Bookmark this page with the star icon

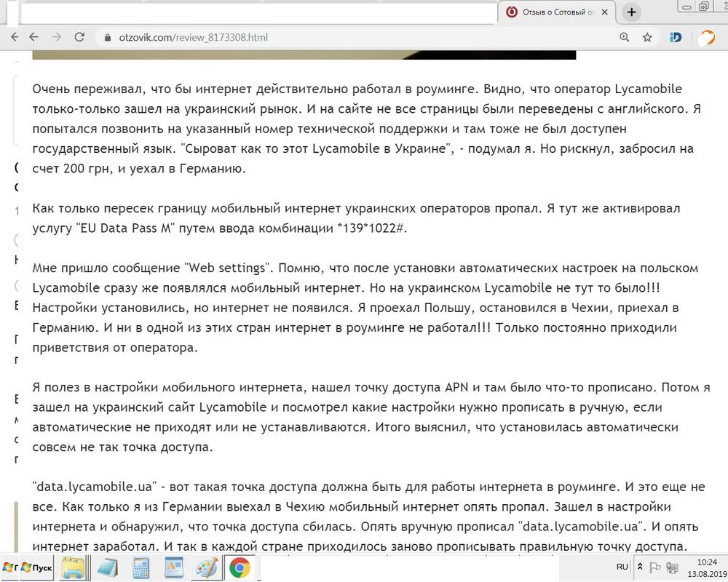[x=647, y=37]
